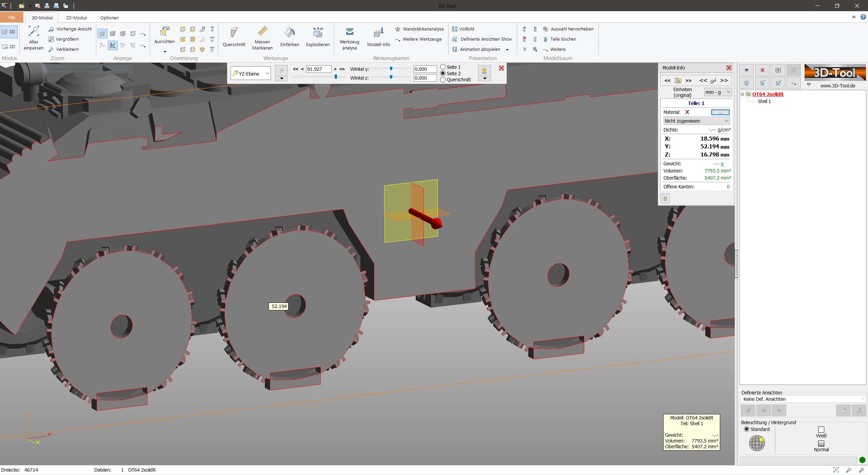868x475 pixels.
Task: Activate the Querschnitt cross-section tool
Action: pyautogui.click(x=234, y=37)
